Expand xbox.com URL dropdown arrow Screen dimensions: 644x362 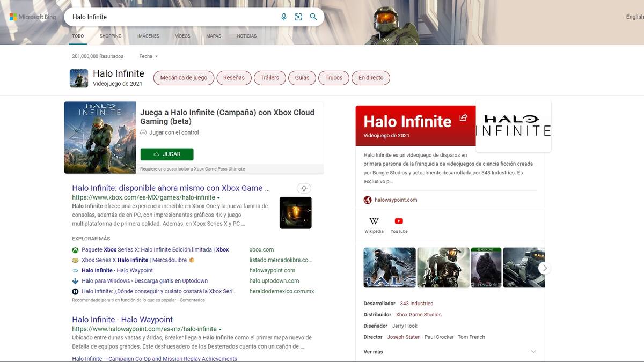218,198
